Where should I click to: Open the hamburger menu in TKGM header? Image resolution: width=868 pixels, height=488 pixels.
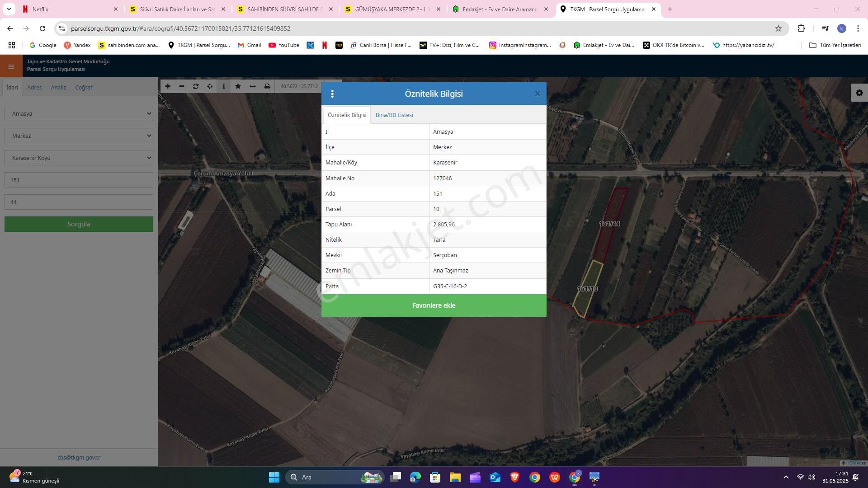[x=11, y=67]
